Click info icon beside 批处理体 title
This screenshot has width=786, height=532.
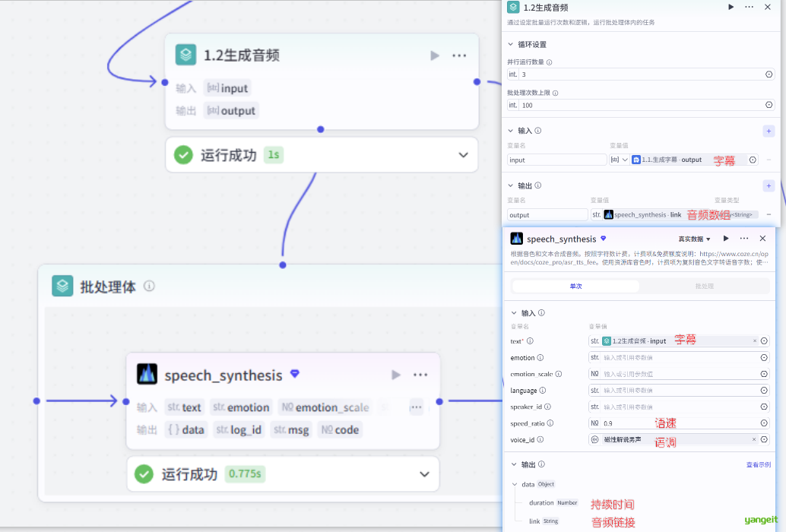[x=150, y=287]
